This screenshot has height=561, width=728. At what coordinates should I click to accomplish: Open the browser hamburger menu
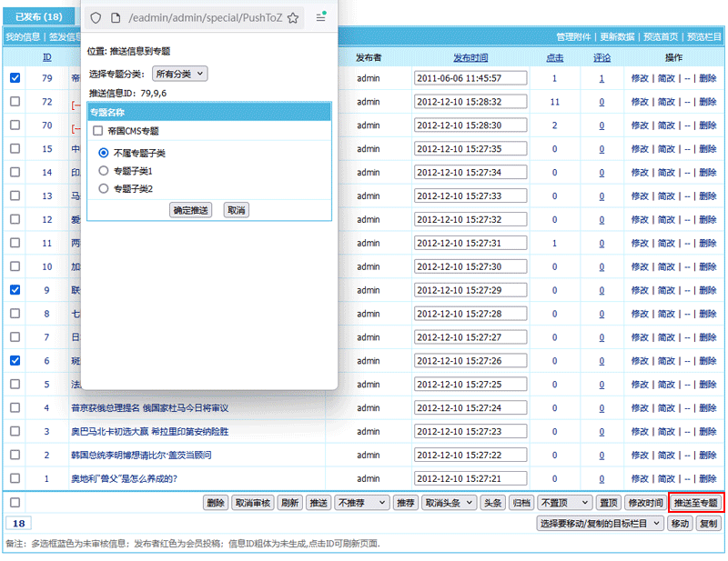(320, 17)
